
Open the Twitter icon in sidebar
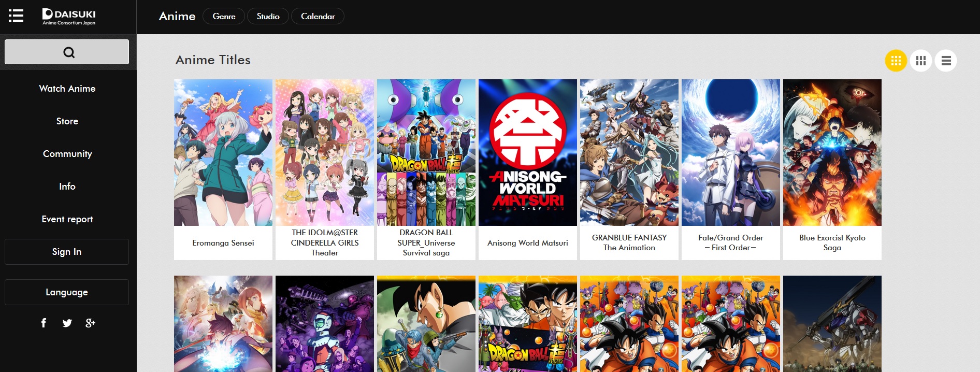click(x=67, y=323)
